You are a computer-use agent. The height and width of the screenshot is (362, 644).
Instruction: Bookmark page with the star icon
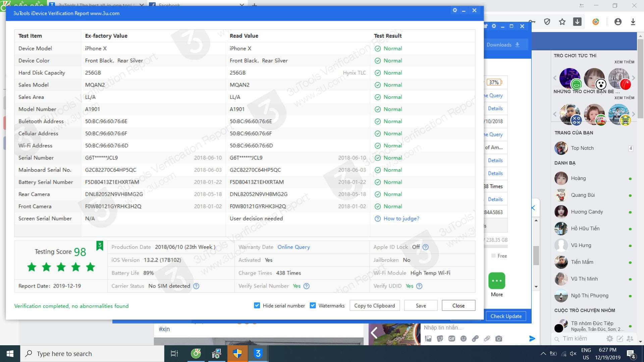tap(562, 22)
